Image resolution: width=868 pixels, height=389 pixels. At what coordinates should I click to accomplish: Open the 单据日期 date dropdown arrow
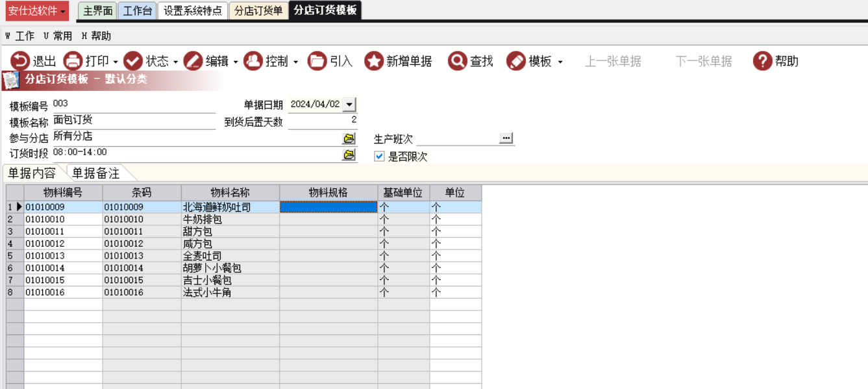[349, 105]
